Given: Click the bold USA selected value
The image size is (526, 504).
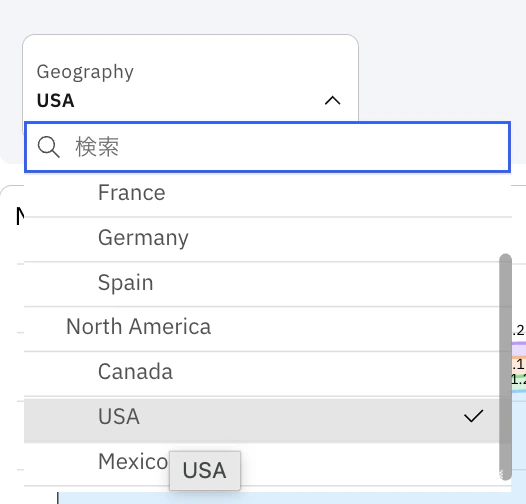Looking at the screenshot, I should pos(55,101).
